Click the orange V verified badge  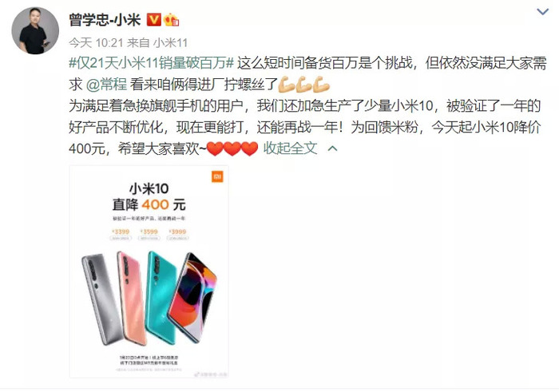pos(154,20)
